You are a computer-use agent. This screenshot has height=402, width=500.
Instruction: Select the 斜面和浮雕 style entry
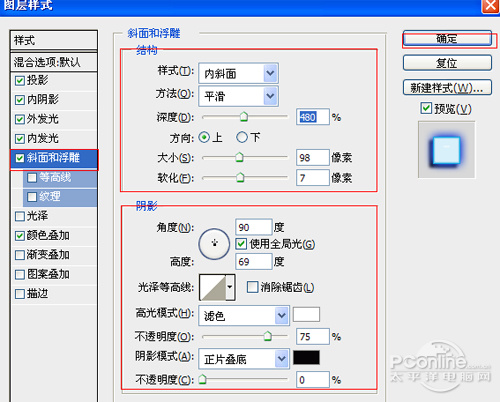pyautogui.click(x=54, y=158)
